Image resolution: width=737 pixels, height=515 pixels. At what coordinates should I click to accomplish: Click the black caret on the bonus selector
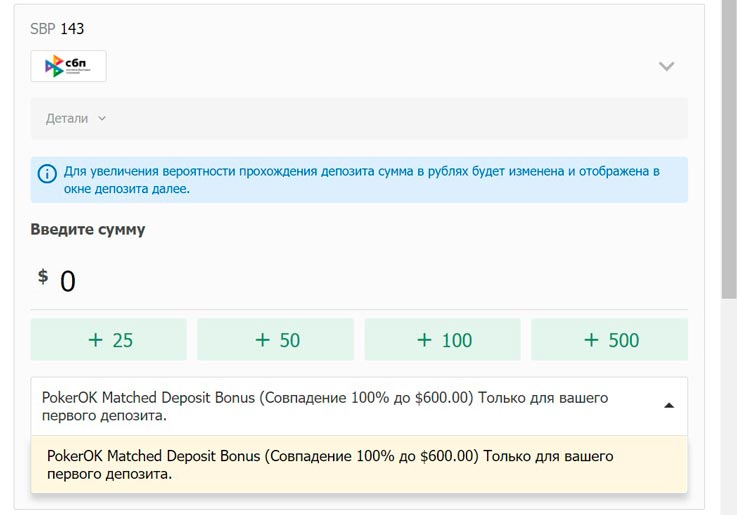[669, 405]
